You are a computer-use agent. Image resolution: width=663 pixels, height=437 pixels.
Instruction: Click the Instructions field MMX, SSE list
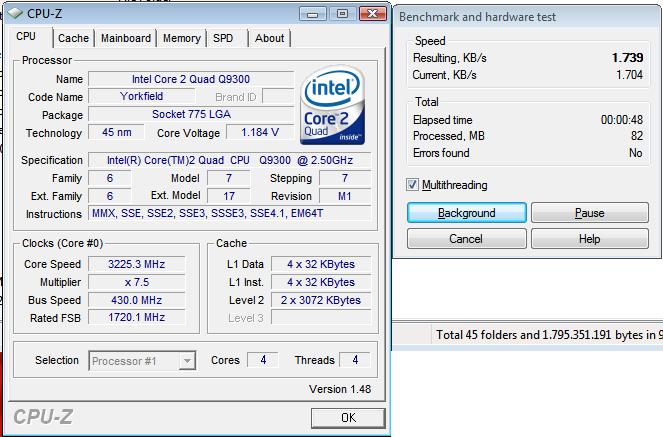pos(230,213)
